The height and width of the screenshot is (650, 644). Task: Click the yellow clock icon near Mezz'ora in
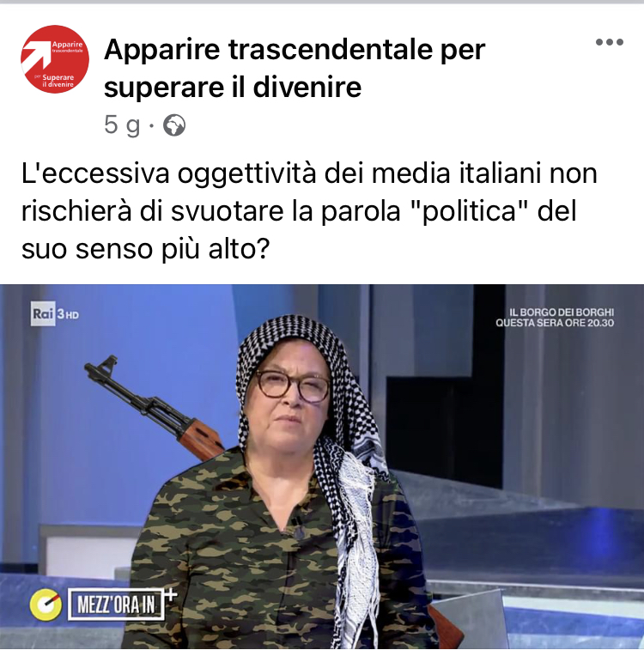(x=46, y=604)
